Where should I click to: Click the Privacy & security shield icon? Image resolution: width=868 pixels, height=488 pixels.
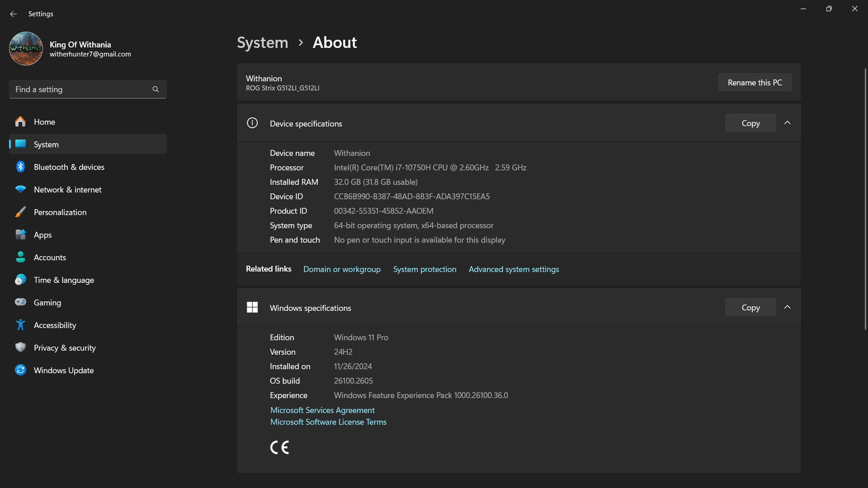click(x=21, y=347)
